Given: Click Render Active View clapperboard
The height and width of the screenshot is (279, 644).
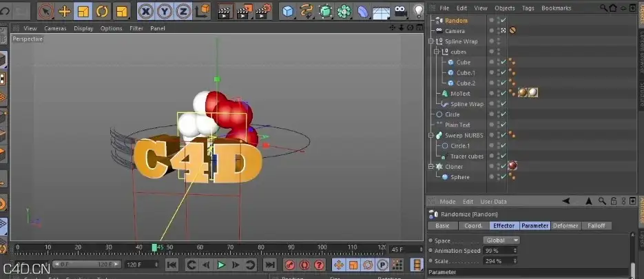Looking at the screenshot, I should tap(225, 11).
